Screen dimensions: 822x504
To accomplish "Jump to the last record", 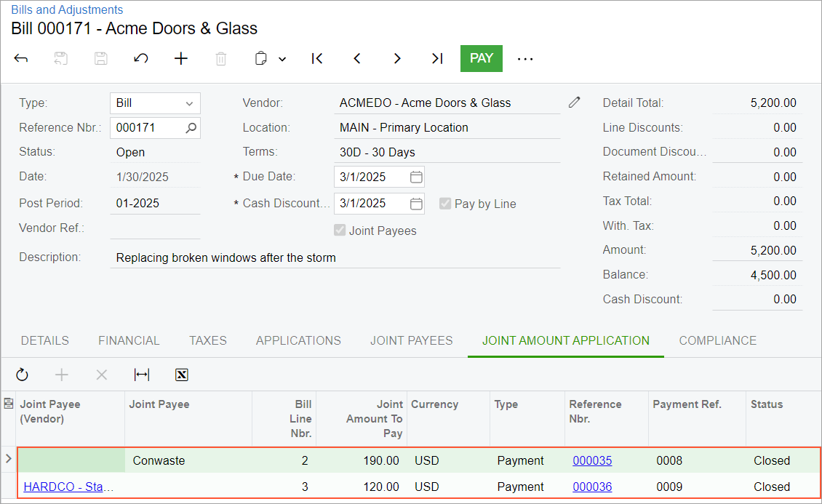I will [437, 59].
